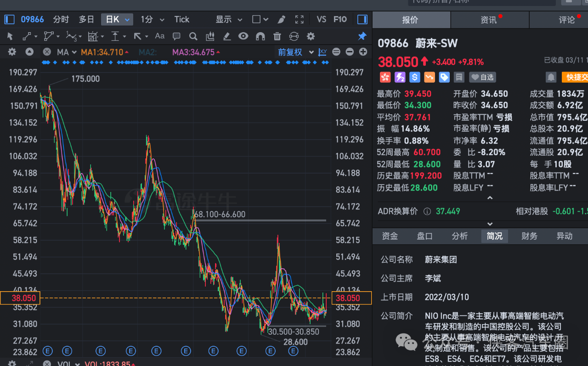Screen dimensions: 588x366
Task: Click the zoom-in plus icon
Action: click(363, 52)
